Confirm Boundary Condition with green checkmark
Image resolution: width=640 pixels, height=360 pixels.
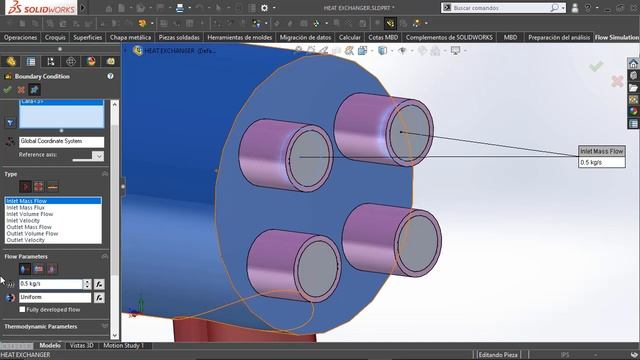(8, 89)
